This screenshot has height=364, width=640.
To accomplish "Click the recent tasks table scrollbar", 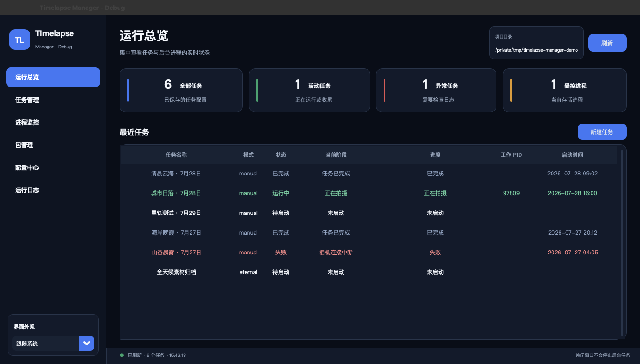I will point(622,242).
